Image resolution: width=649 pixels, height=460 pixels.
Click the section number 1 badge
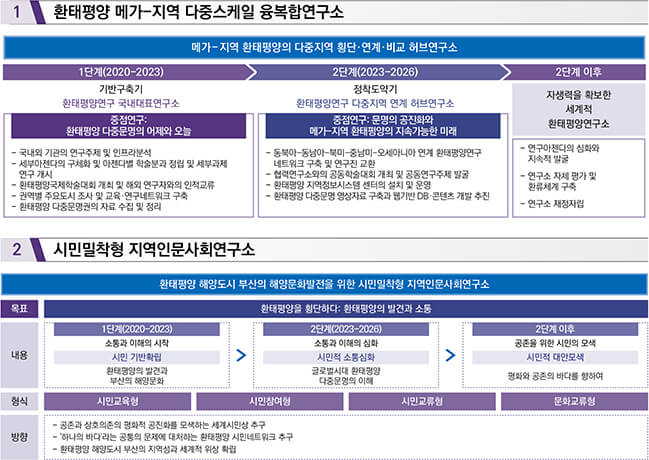pyautogui.click(x=17, y=12)
